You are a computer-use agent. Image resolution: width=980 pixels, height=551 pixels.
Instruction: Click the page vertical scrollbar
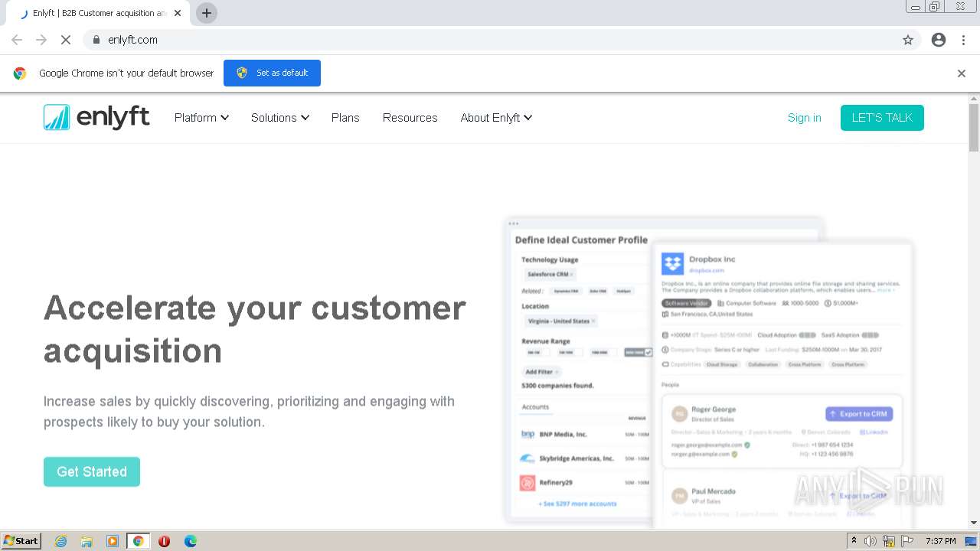coord(974,128)
